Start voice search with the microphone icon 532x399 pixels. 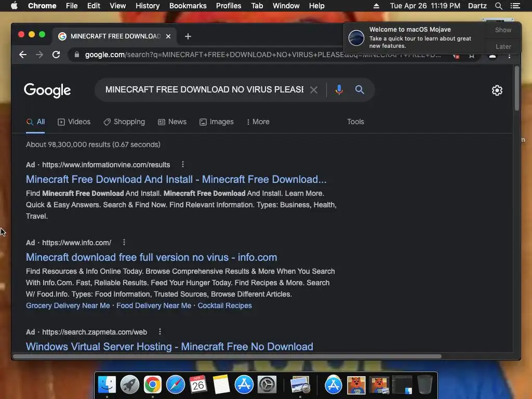coord(339,89)
